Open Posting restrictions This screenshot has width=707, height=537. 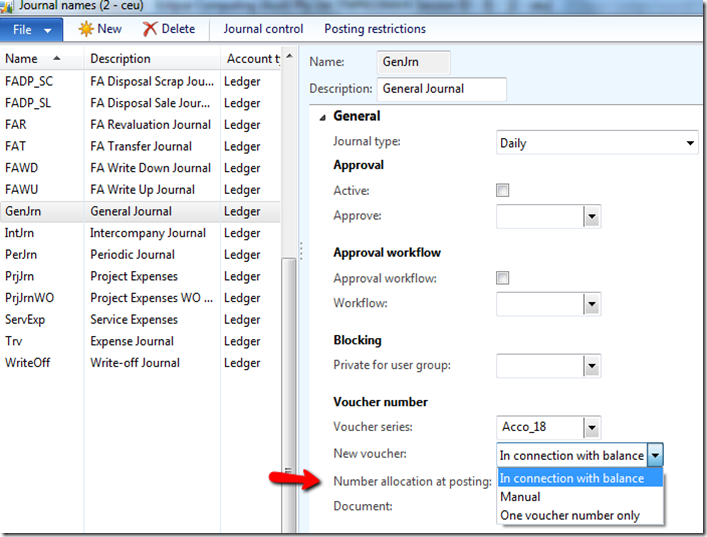click(x=375, y=29)
